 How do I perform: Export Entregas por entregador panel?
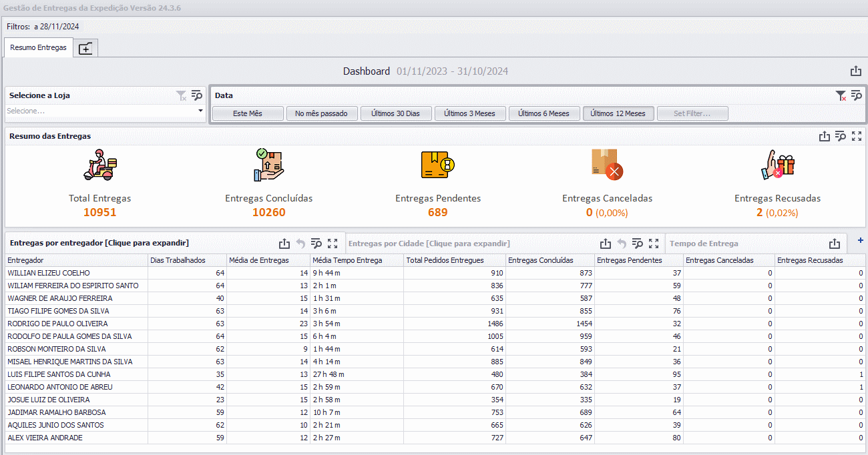coord(284,244)
